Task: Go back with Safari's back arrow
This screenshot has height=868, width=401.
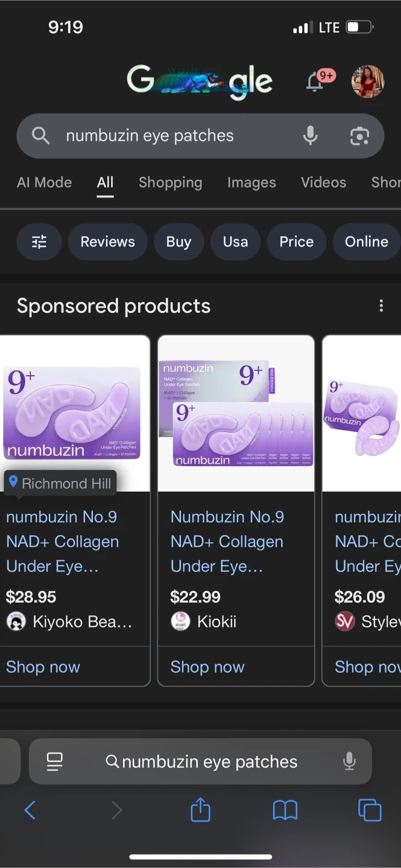Action: pos(30,810)
